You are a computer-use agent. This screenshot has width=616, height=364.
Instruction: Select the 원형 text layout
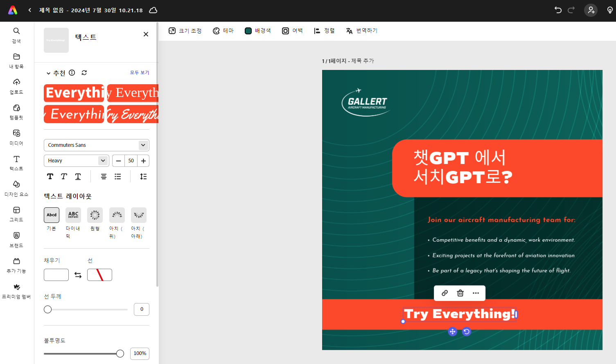click(95, 215)
